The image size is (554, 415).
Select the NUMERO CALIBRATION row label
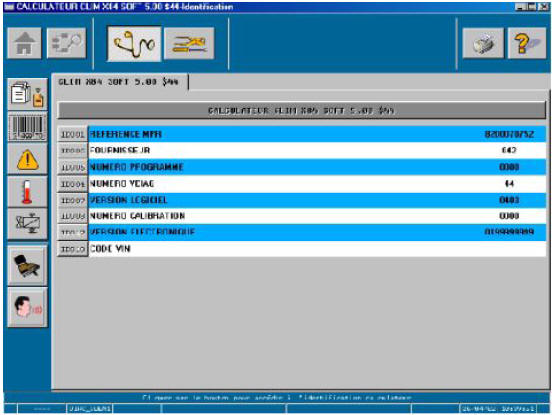[x=137, y=216]
